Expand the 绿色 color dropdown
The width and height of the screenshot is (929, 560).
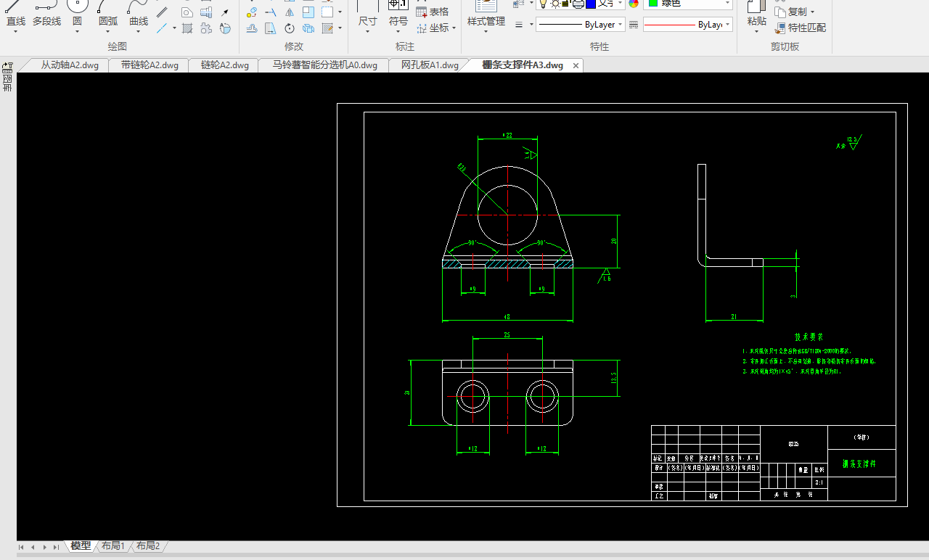pyautogui.click(x=727, y=4)
